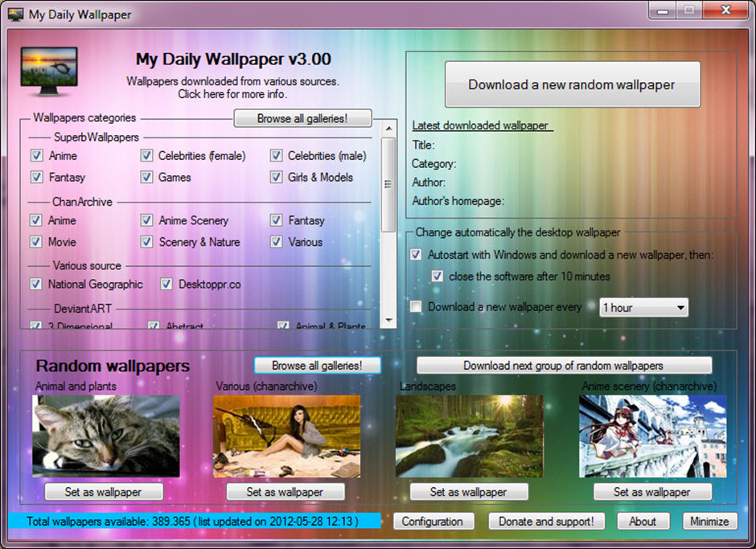Uncheck the Movie category
Viewport: 756px width, 549px height.
coord(35,242)
